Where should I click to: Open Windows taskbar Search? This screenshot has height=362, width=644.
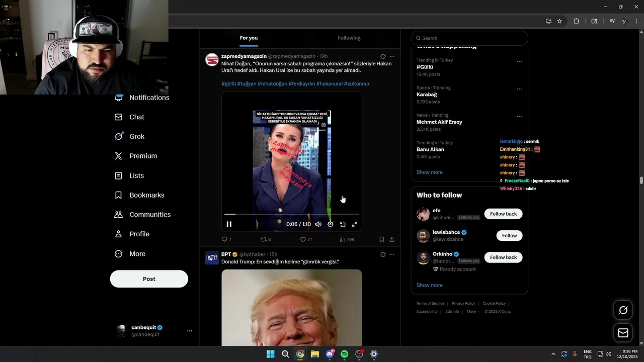tap(285, 354)
